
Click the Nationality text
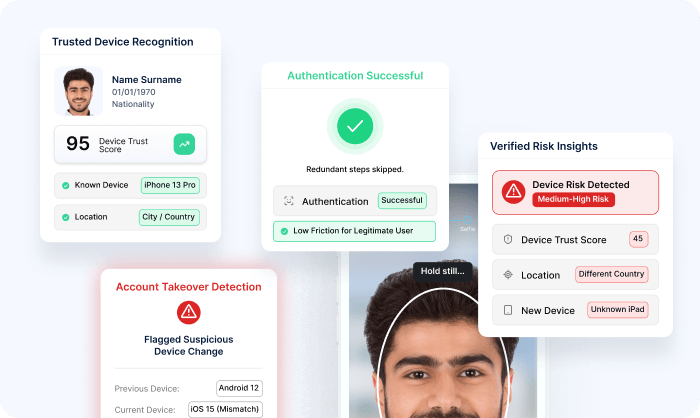point(133,104)
